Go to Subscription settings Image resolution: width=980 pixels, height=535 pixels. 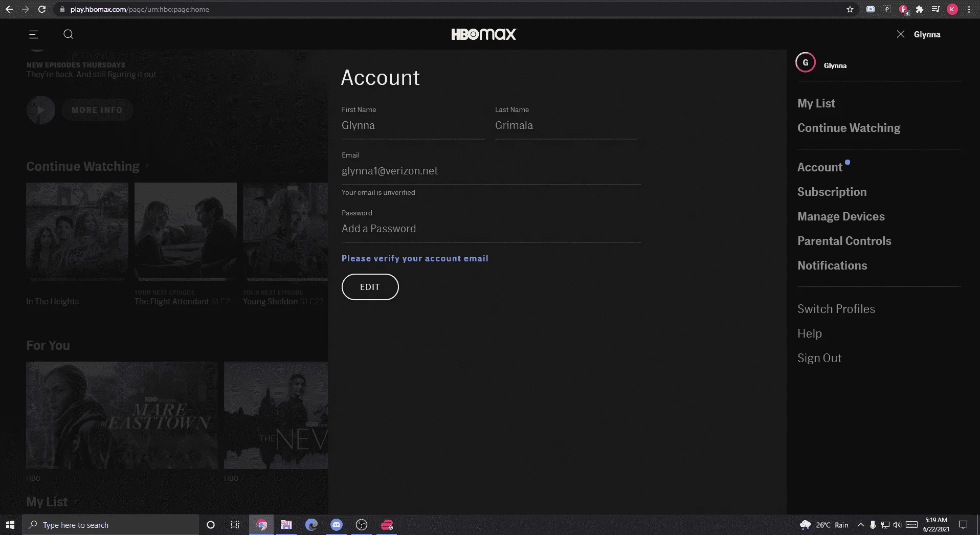[832, 192]
